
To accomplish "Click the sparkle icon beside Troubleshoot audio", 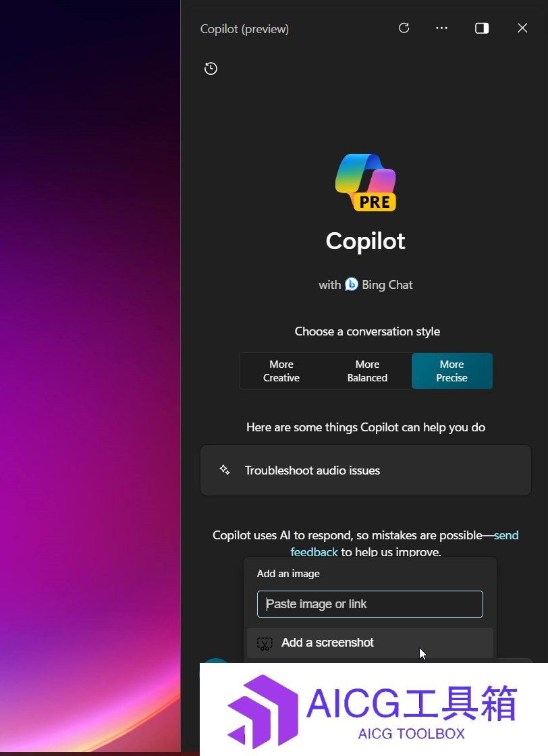I will [x=225, y=470].
